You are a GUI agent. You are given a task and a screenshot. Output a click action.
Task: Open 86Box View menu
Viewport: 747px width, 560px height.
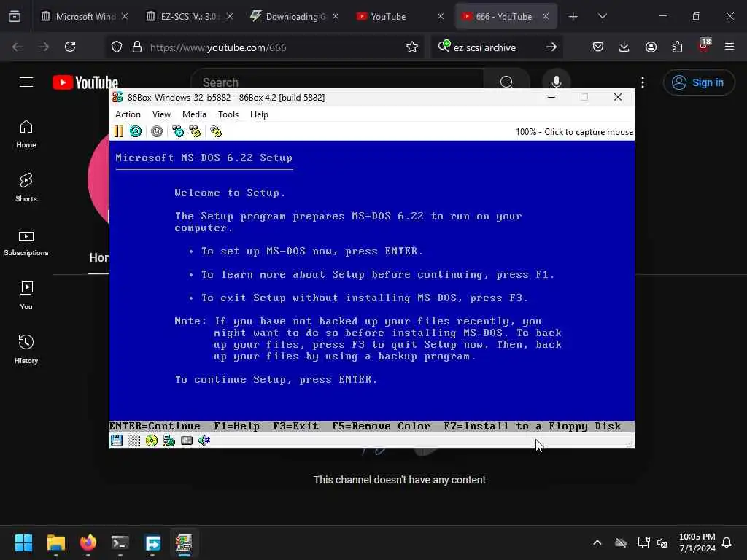[x=161, y=114]
